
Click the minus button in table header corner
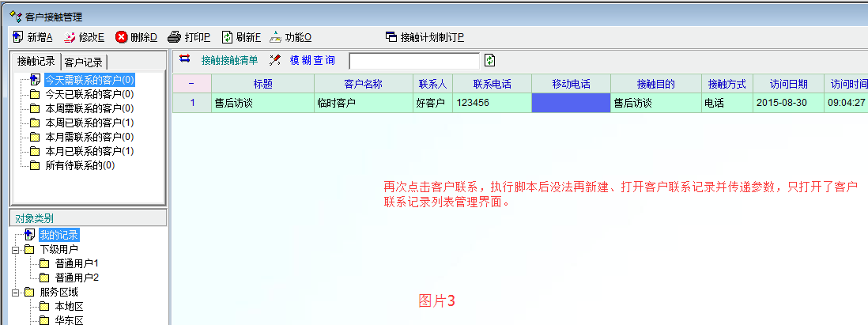tap(191, 84)
